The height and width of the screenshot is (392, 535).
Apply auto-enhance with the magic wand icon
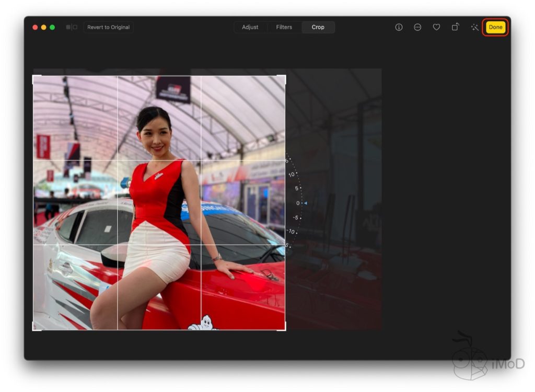pos(474,27)
